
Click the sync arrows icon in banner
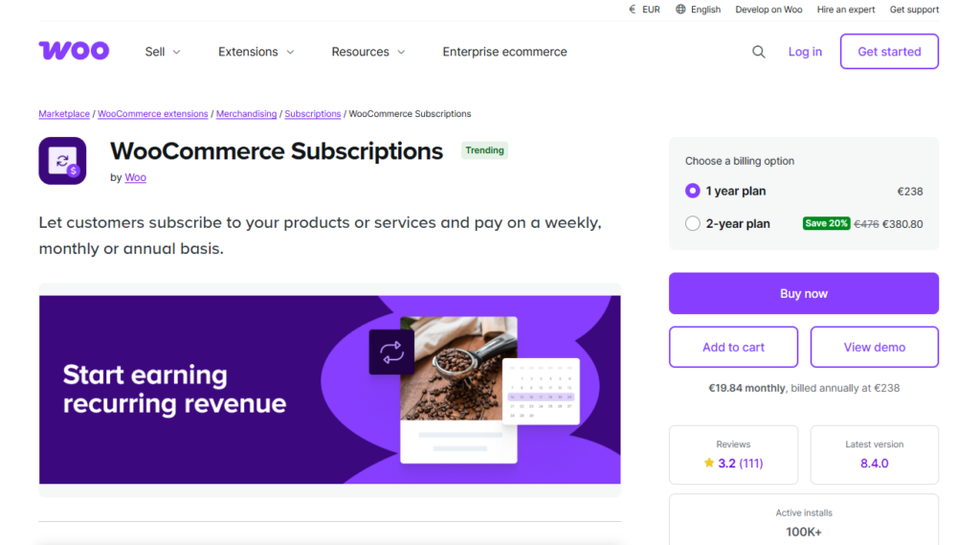tap(391, 352)
